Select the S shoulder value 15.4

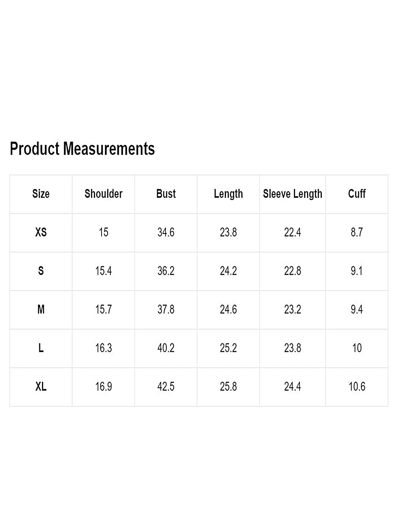click(104, 271)
